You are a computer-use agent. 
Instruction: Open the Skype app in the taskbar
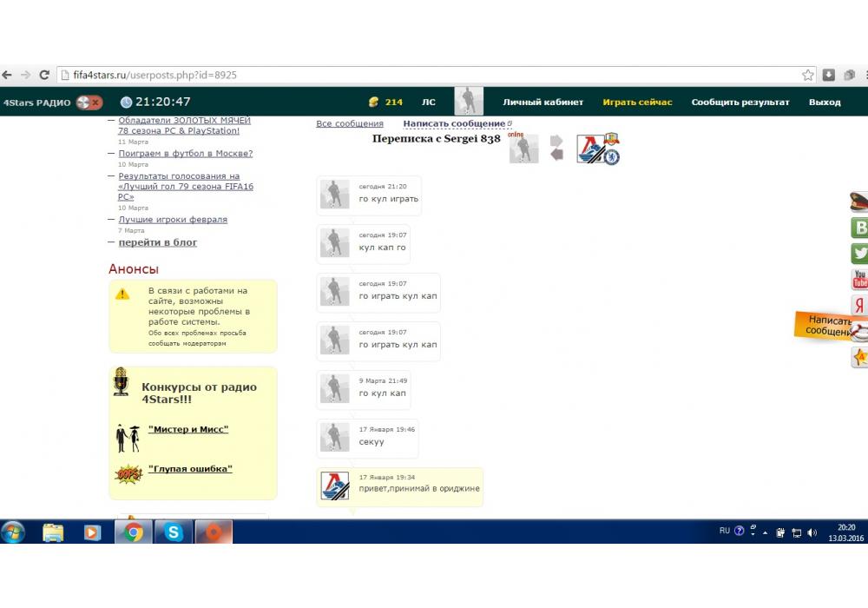[x=174, y=532]
